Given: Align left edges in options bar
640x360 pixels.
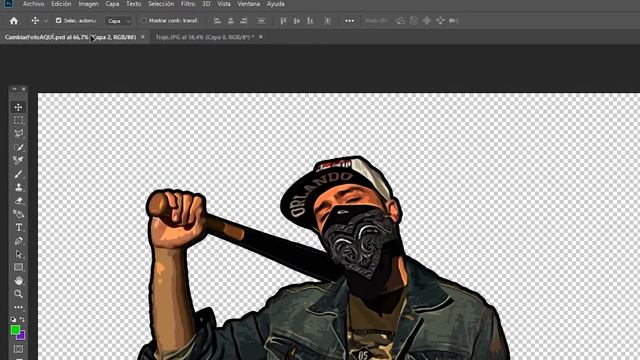Looking at the screenshot, I should pyautogui.click(x=217, y=20).
